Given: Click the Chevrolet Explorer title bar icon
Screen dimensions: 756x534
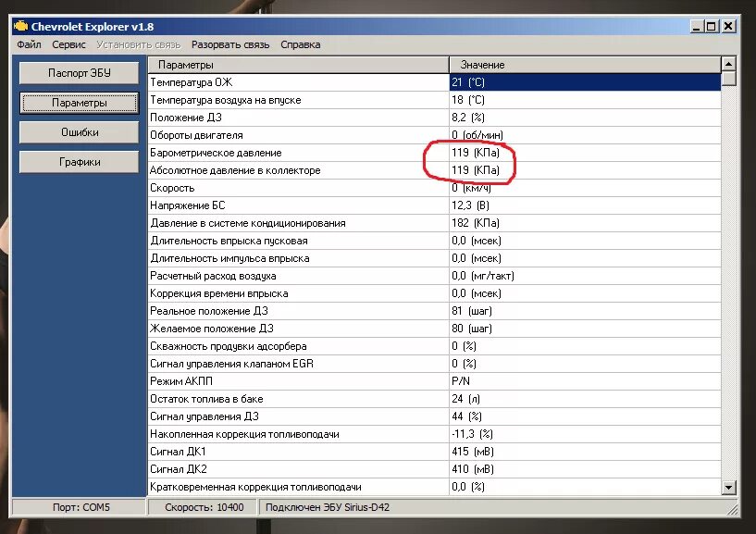Looking at the screenshot, I should click(x=20, y=26).
